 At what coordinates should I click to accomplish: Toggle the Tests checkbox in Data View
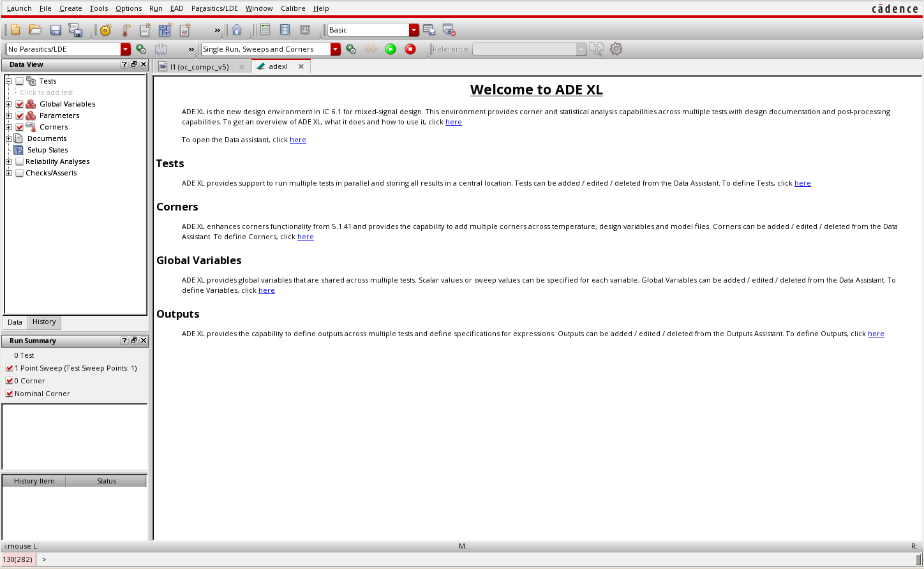[19, 81]
